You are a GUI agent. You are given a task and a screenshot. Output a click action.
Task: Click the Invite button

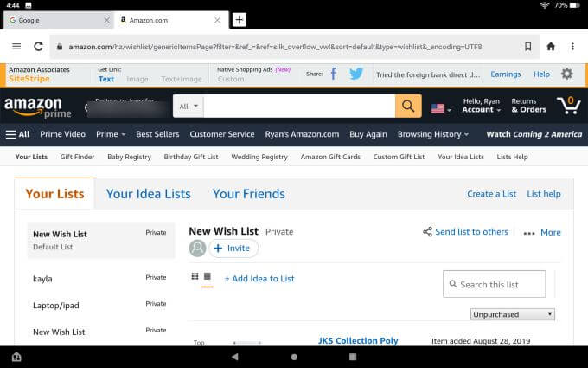233,249
